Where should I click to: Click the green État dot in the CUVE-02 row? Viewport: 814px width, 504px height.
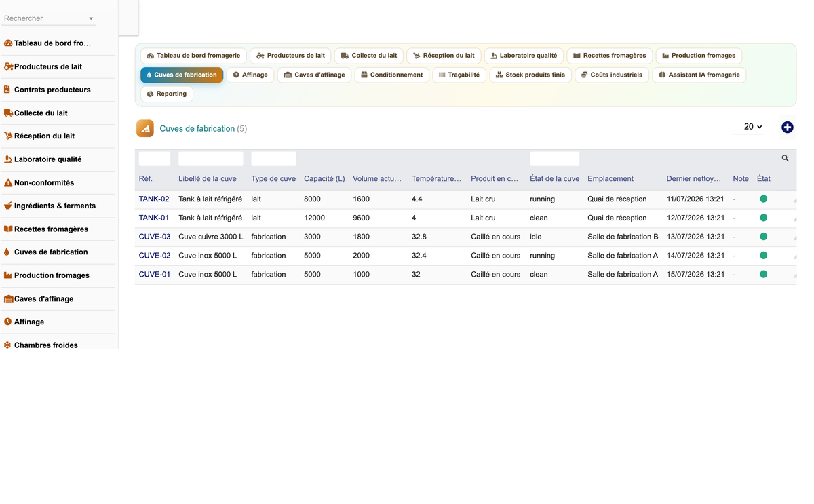click(763, 256)
